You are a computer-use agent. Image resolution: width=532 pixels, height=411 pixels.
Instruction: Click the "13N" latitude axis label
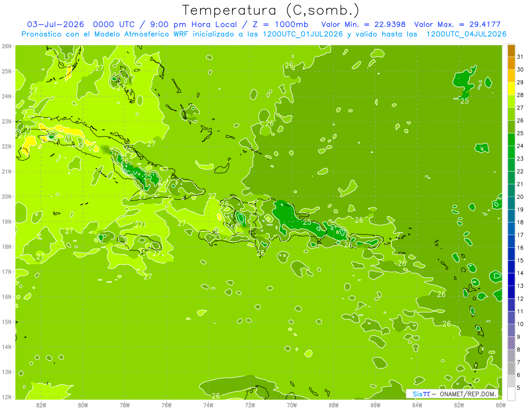[x=7, y=372]
